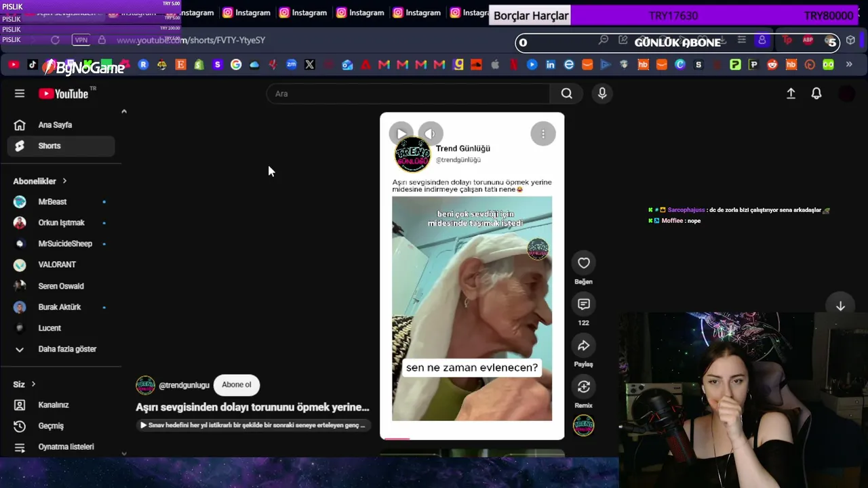The width and height of the screenshot is (868, 488).
Task: Open the X (Twitter) bookmark
Action: [x=310, y=64]
